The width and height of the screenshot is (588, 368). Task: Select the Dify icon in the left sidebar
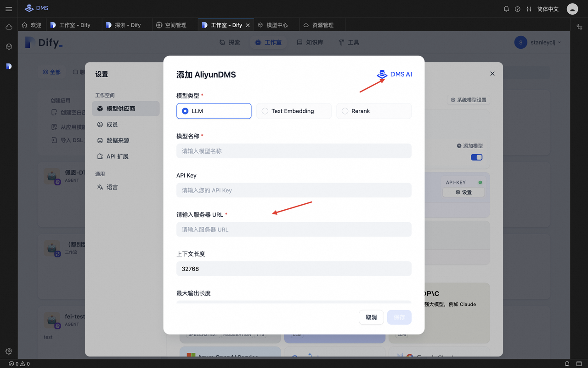pos(8,66)
